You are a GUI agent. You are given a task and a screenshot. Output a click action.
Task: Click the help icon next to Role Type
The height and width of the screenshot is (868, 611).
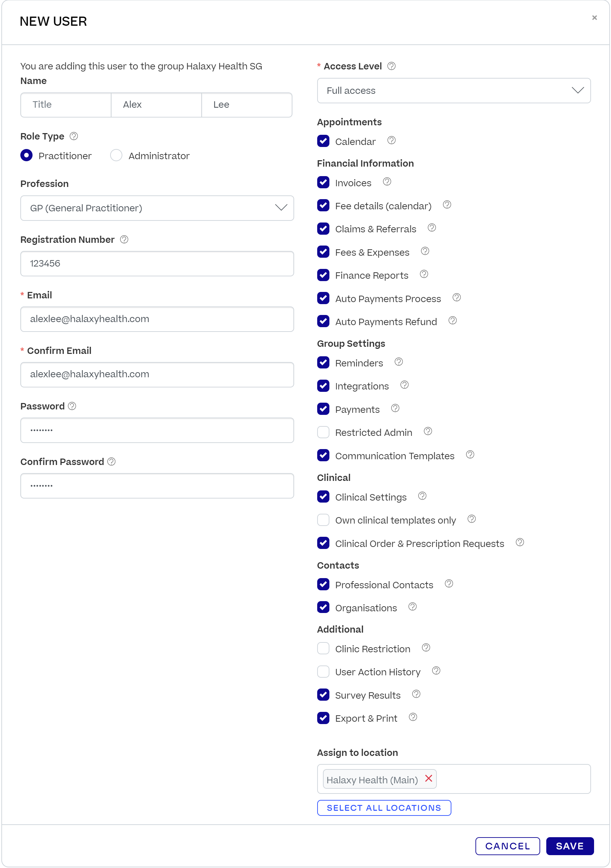pos(74,136)
